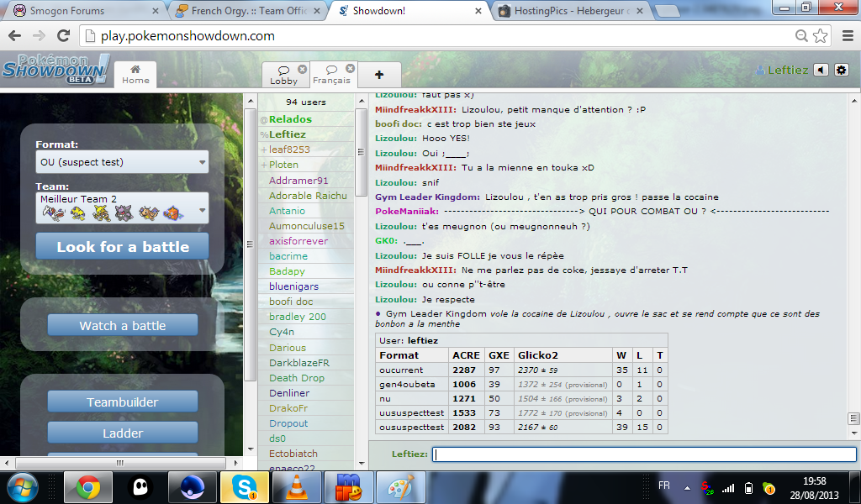Open Skype from the taskbar
The image size is (861, 504).
[x=244, y=487]
